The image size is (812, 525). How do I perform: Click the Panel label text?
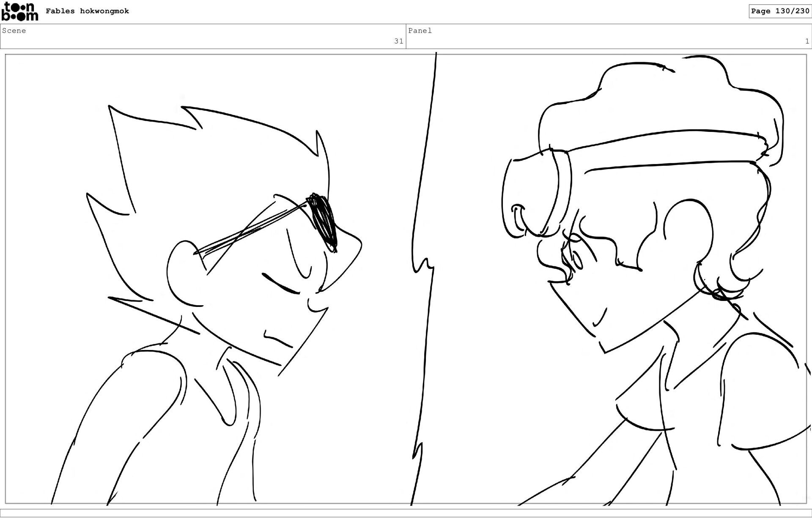coord(420,30)
